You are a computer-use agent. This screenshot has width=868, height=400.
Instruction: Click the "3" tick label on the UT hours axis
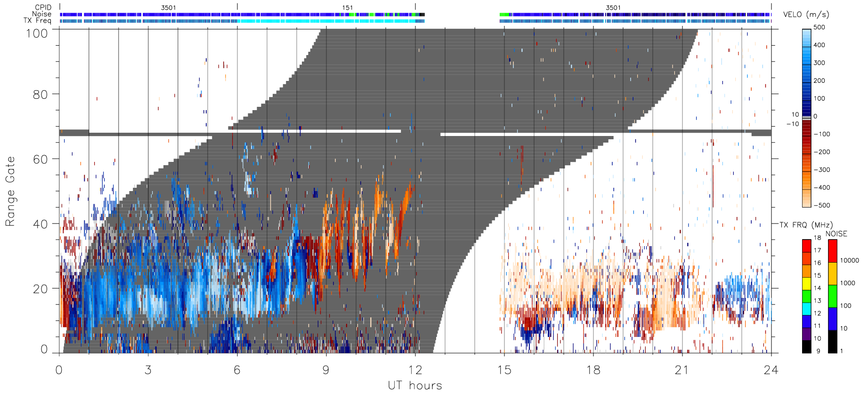coord(148,370)
